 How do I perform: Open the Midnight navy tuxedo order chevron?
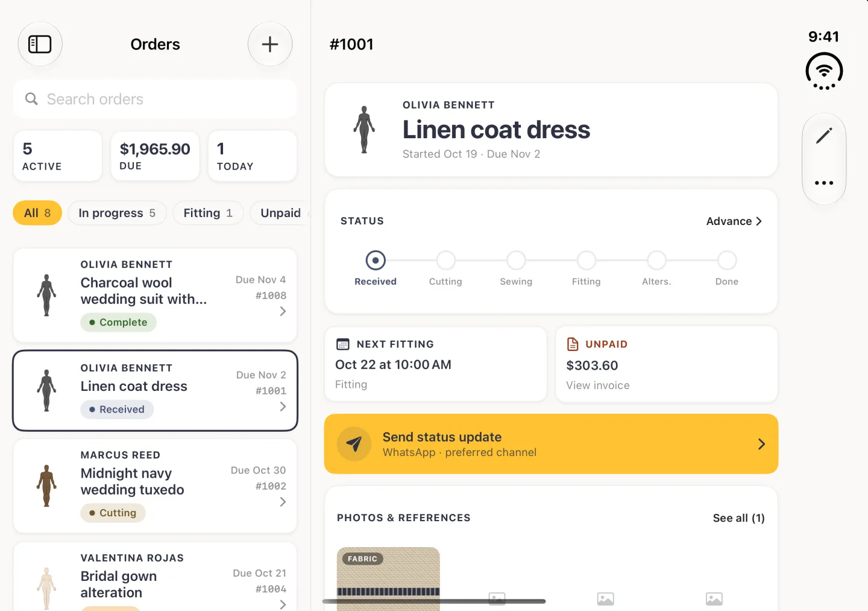283,502
